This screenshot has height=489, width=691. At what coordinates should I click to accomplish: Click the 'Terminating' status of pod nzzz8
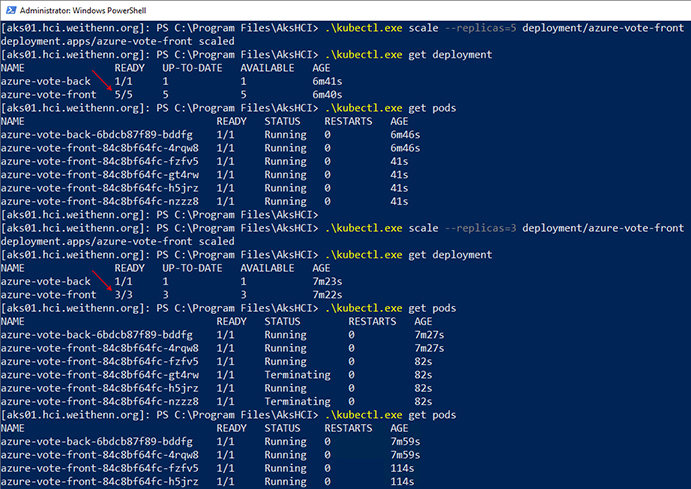(297, 401)
